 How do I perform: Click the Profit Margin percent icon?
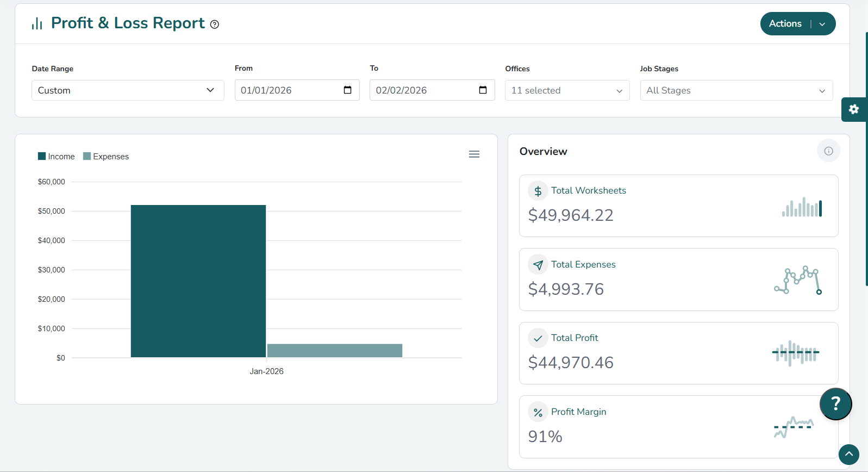point(538,412)
